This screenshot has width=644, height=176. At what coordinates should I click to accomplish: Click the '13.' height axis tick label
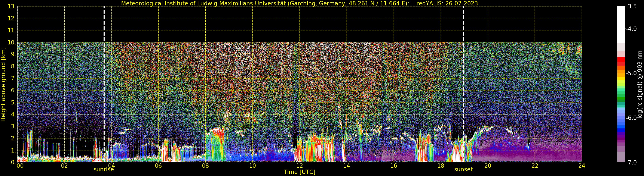[x=12, y=6]
